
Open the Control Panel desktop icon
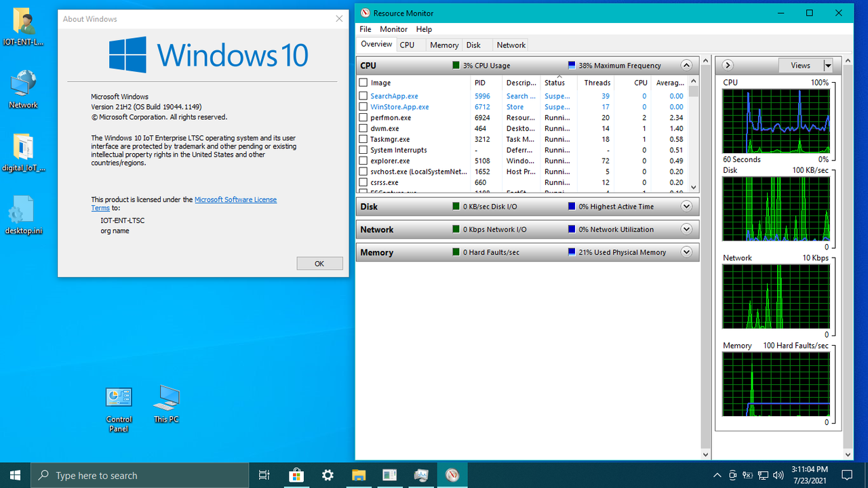[x=119, y=409]
